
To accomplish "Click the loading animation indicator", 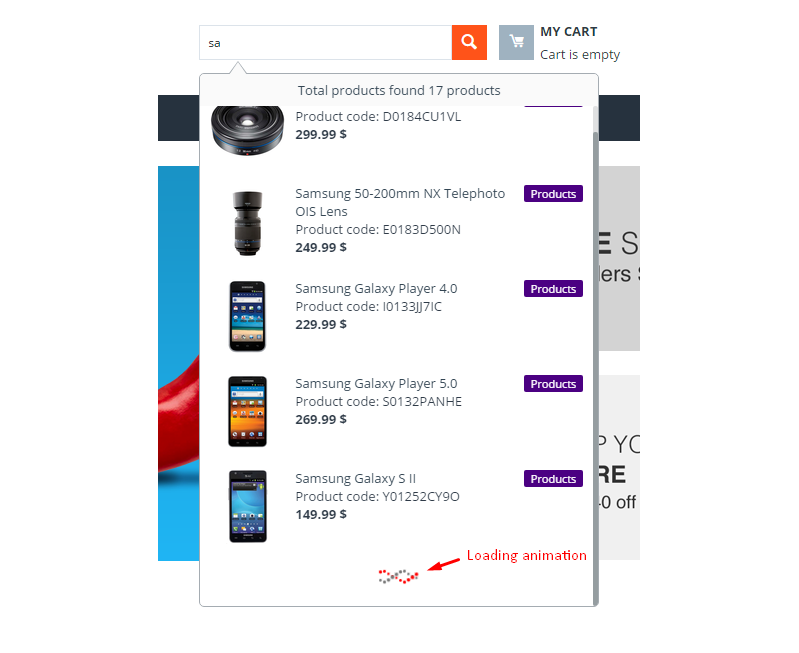I will (x=398, y=577).
